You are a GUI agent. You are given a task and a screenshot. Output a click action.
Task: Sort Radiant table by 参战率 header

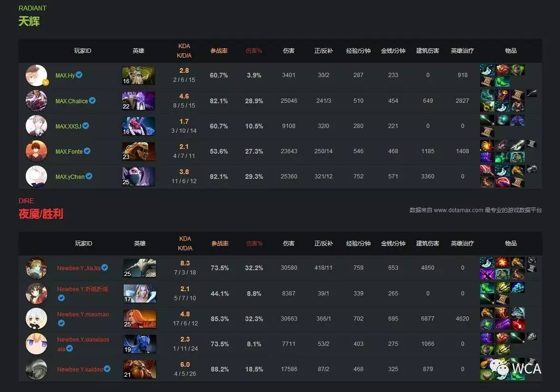pos(219,51)
